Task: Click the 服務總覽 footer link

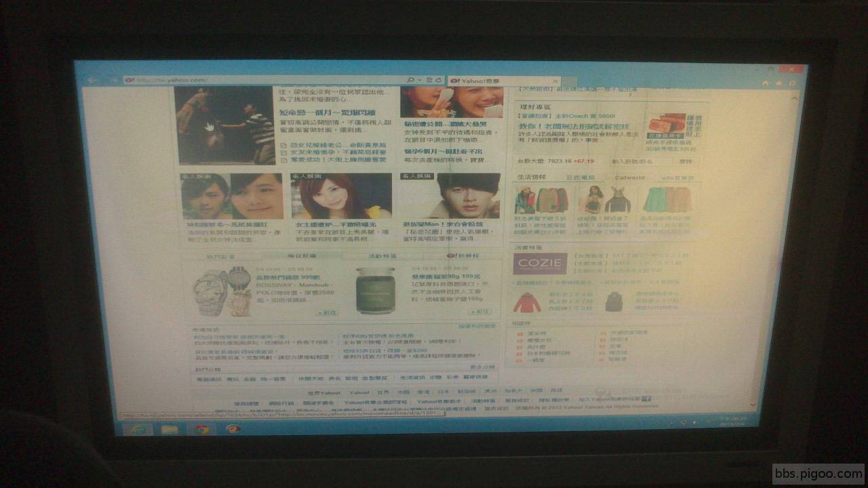Action: [247, 403]
